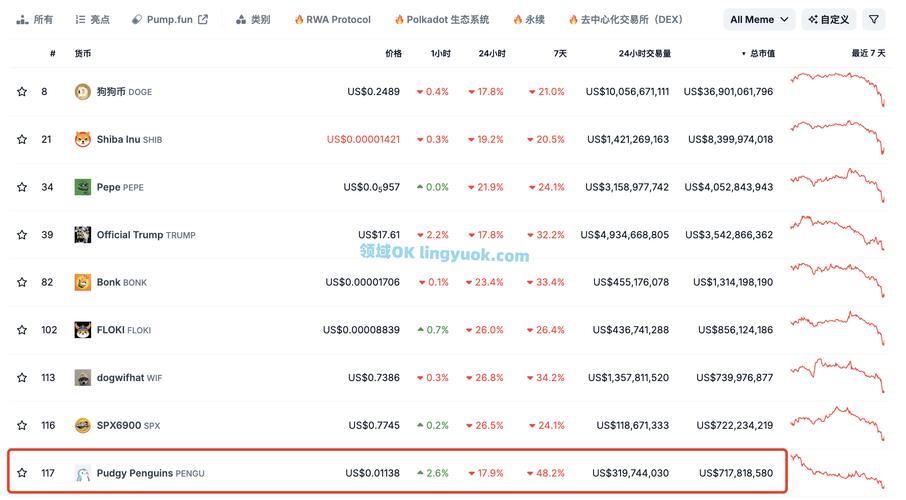906x500 pixels.
Task: Click the 7-day change 48.2%
Action: click(x=545, y=473)
